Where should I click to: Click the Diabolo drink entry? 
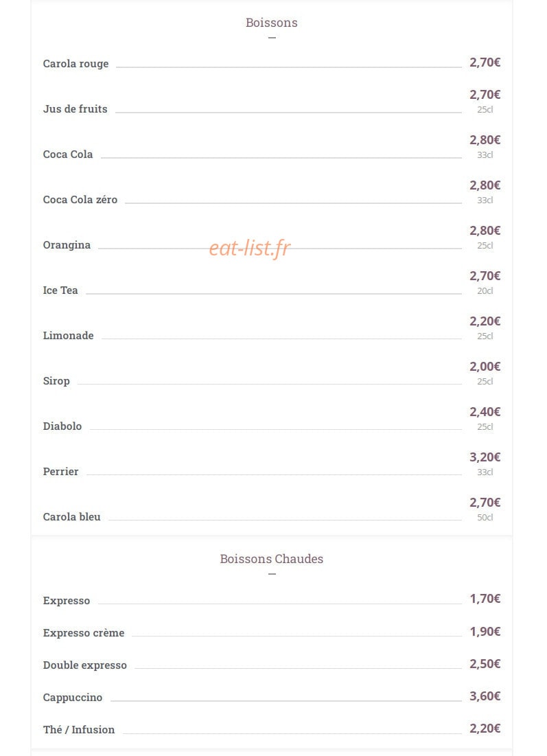click(62, 426)
